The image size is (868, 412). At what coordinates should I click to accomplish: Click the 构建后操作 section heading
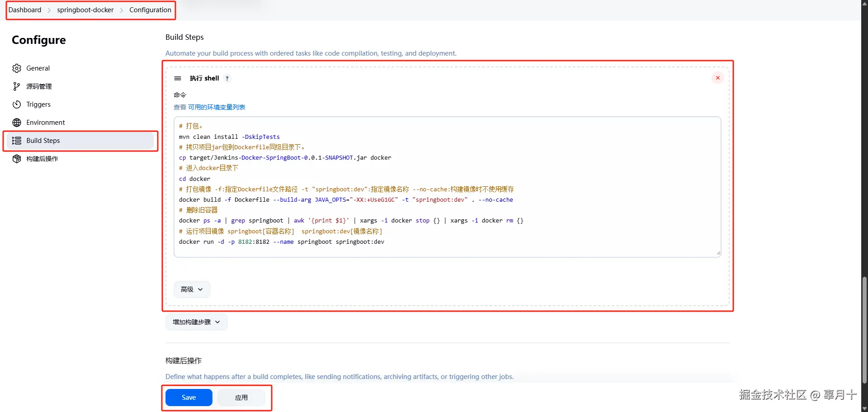(x=184, y=360)
